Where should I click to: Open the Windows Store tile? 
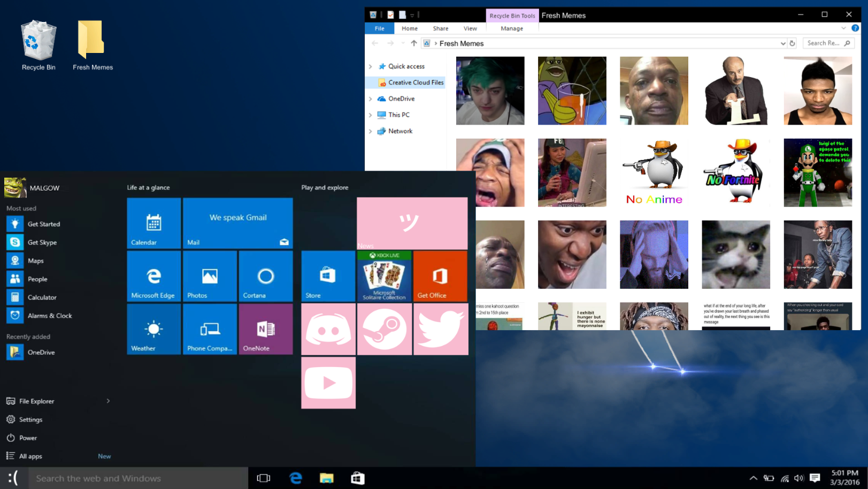(328, 276)
